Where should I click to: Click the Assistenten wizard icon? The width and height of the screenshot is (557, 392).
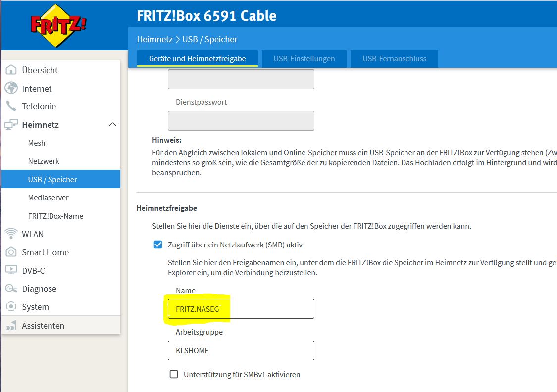click(11, 325)
